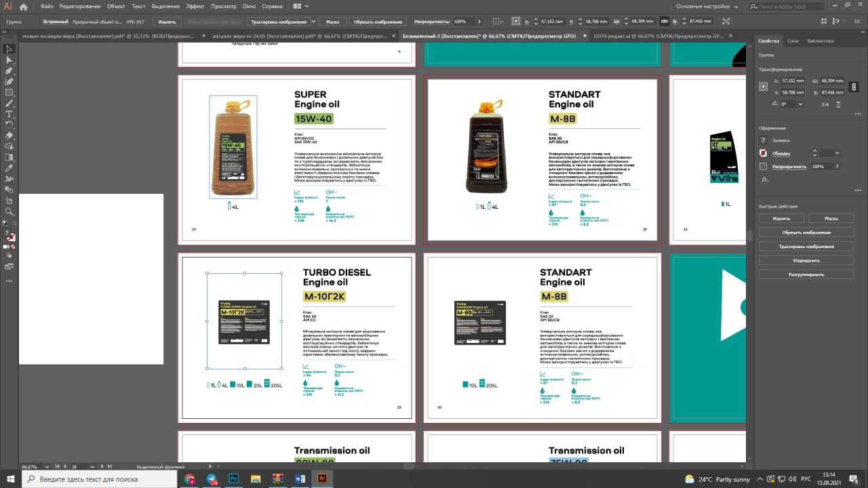Open the Просмотр menu

pos(224,6)
